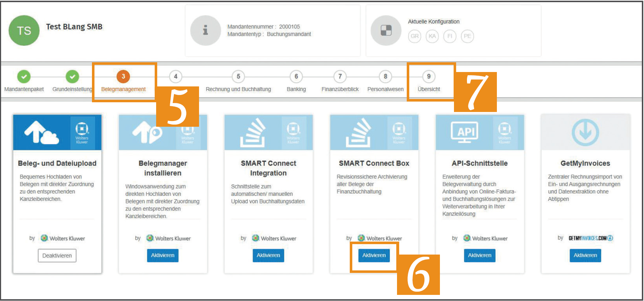Click the API-Schnittstelle monitor icon
This screenshot has width=644, height=301.
464,132
